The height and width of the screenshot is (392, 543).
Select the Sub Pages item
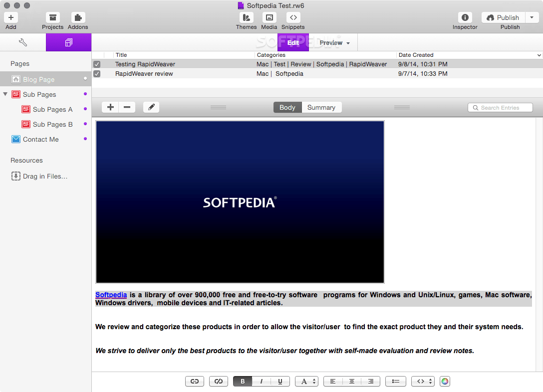click(39, 94)
